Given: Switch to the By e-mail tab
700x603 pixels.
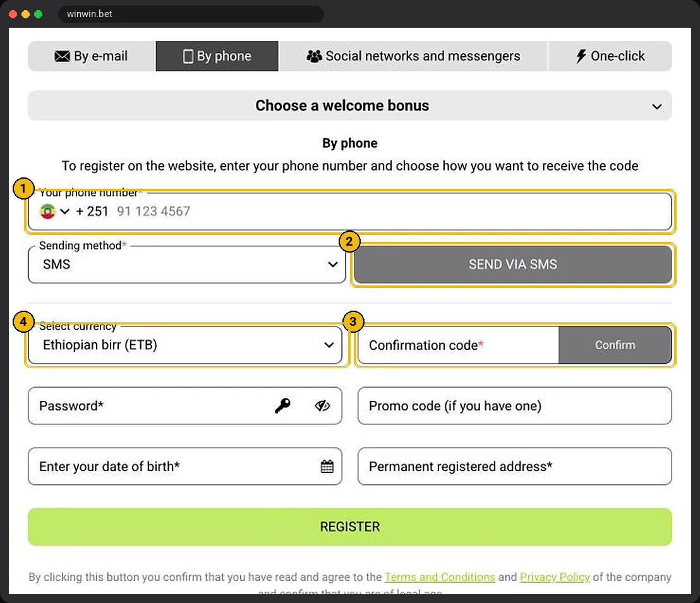Looking at the screenshot, I should pos(92,56).
